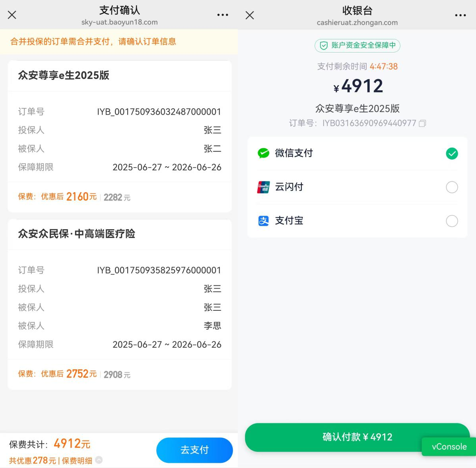Image resolution: width=476 pixels, height=468 pixels.
Task: Expand the 保费明细 premium details text
Action: click(77, 461)
